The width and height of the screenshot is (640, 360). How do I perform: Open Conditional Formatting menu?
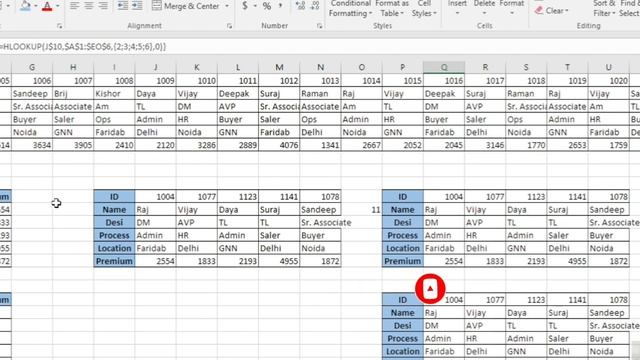point(351,9)
